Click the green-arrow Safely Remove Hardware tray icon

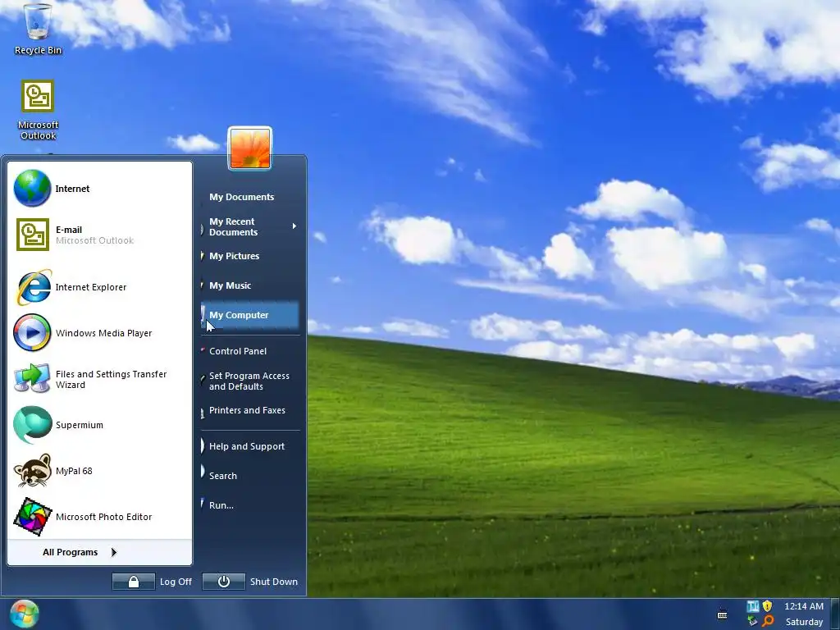point(753,621)
